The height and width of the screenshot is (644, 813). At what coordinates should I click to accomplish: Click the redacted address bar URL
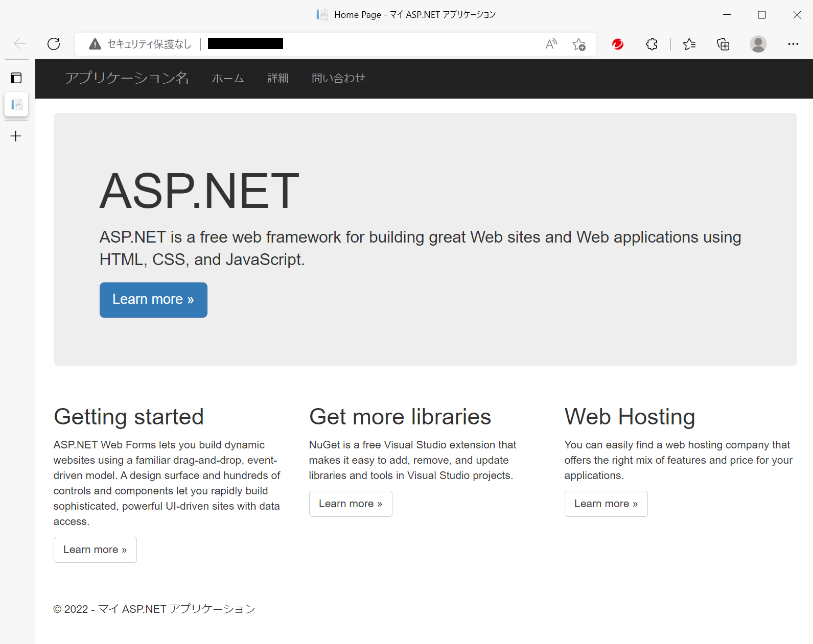245,44
